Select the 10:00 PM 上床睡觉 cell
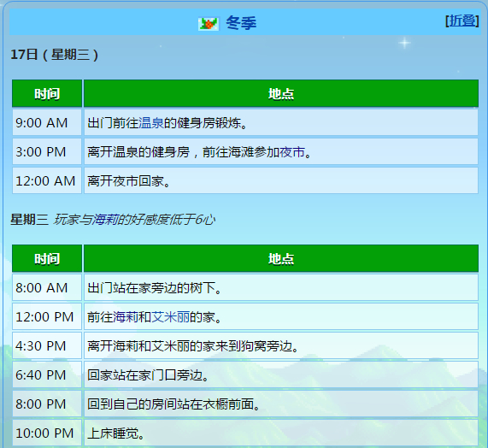The image size is (488, 448). click(281, 433)
